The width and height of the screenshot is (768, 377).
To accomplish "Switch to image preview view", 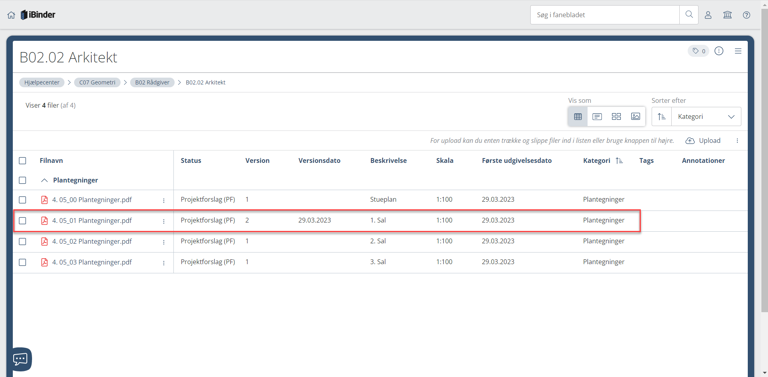I will click(636, 117).
